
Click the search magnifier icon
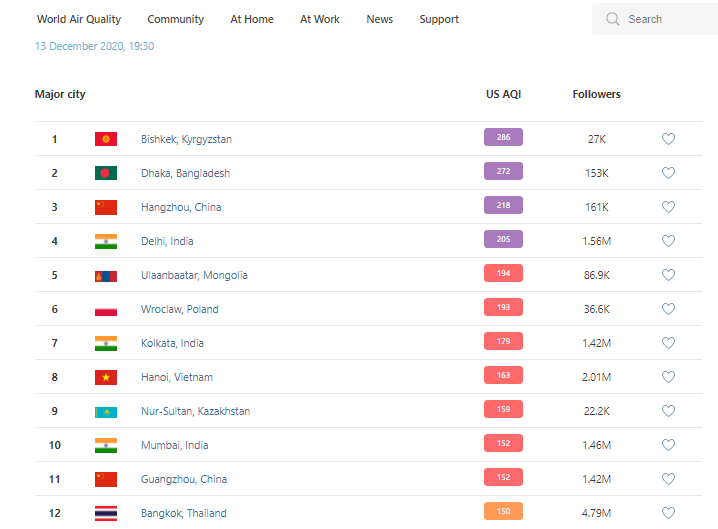coord(613,19)
